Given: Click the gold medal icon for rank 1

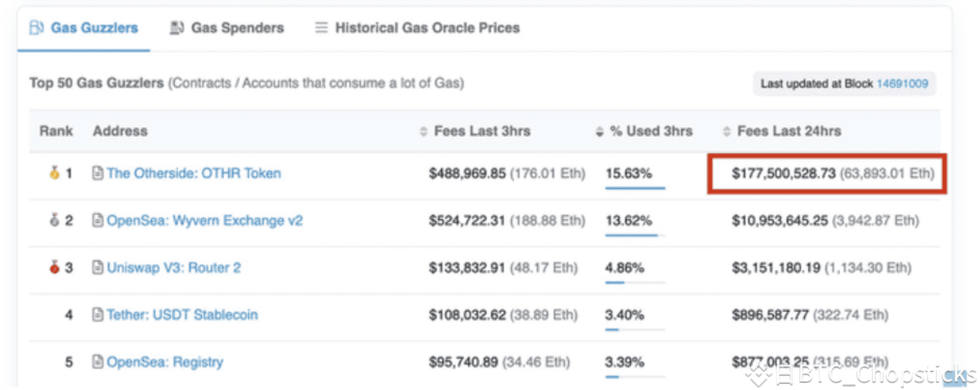Looking at the screenshot, I should (54, 173).
